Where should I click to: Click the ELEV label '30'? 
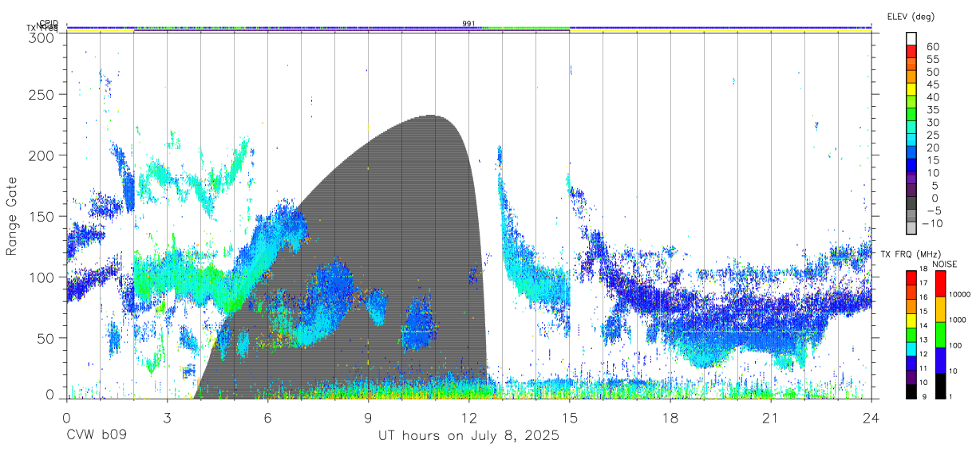[932, 123]
